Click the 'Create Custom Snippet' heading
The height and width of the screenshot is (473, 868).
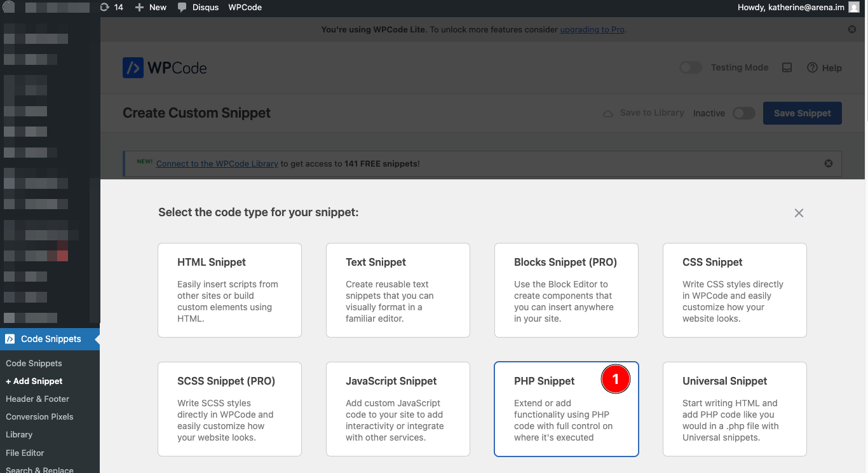(196, 113)
